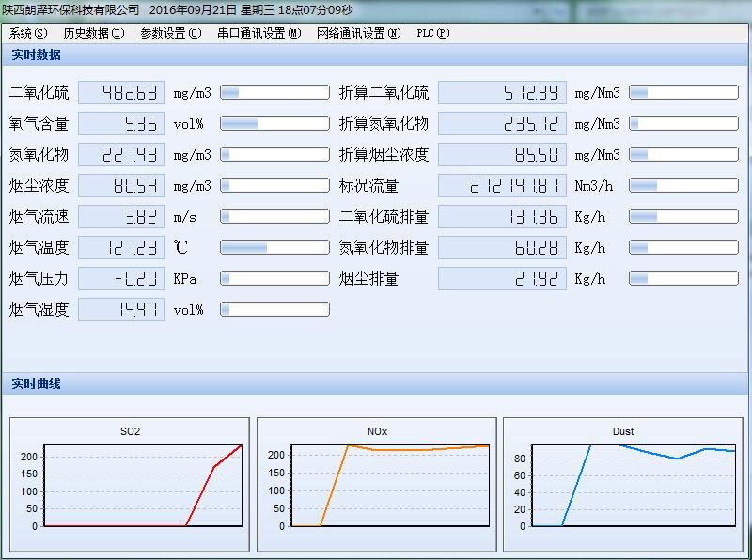Click the 标况流量 value field
Viewport: 752px width, 560px height.
[x=502, y=186]
